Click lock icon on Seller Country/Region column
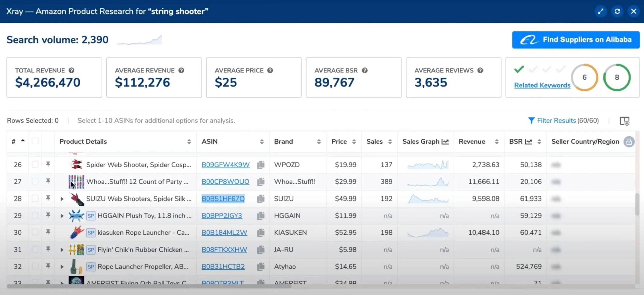Image resolution: width=644 pixels, height=295 pixels. click(x=629, y=142)
